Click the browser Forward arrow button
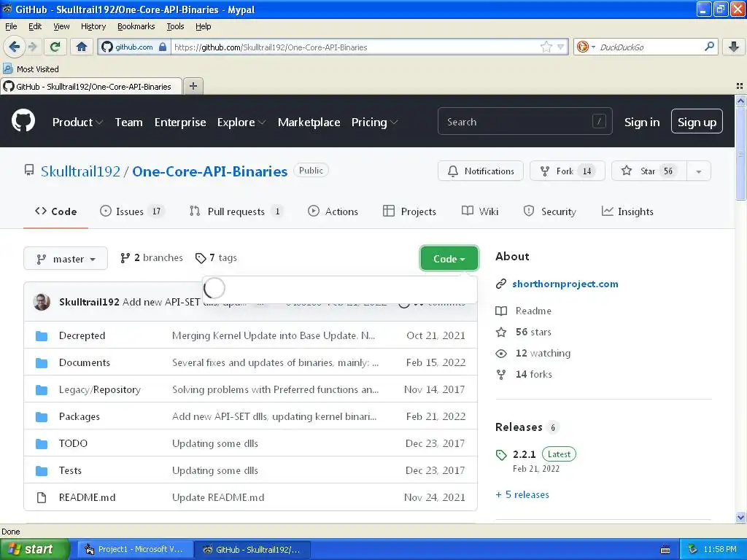Image resolution: width=747 pixels, height=560 pixels. 32,47
